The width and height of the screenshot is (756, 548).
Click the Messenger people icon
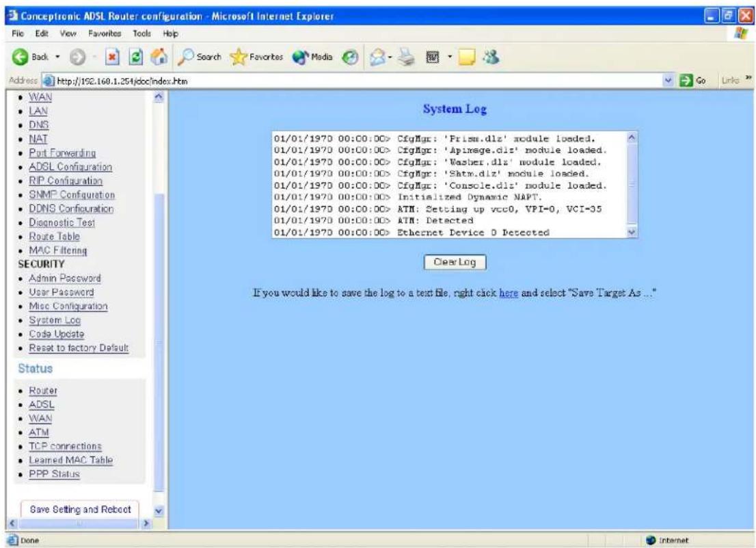pyautogui.click(x=491, y=57)
